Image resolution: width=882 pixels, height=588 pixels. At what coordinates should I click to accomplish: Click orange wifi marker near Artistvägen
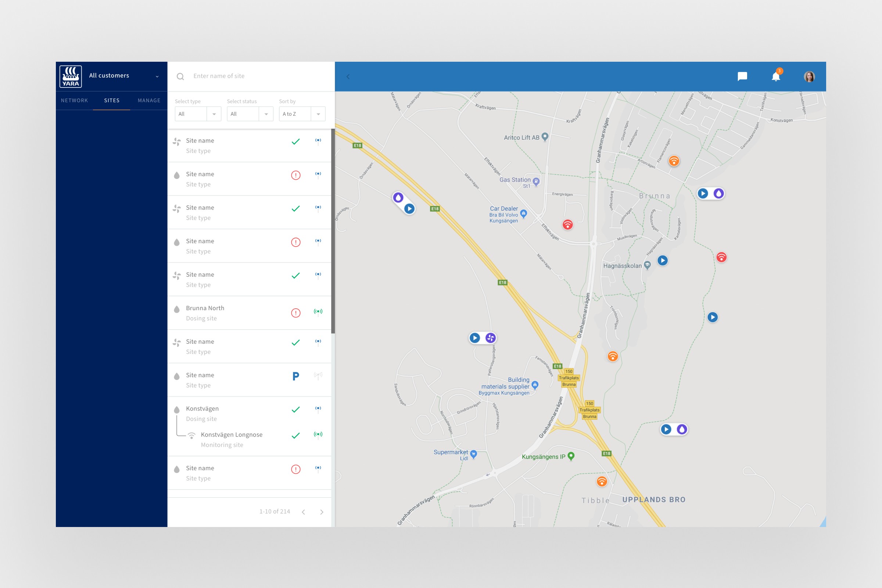[674, 161]
